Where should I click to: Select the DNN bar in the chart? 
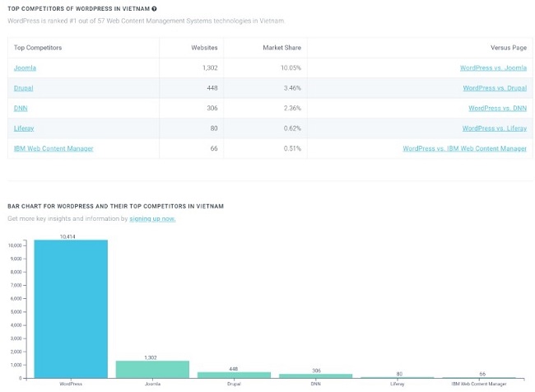[315, 376]
